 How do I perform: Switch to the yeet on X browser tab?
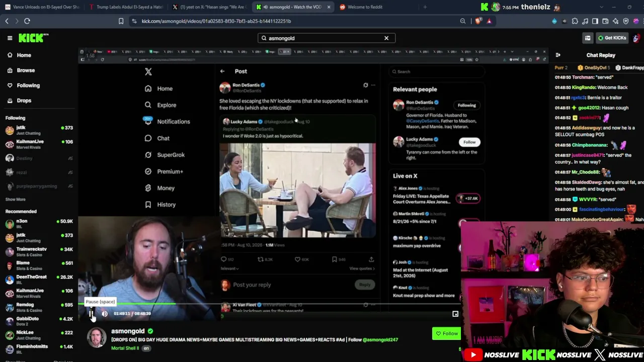tap(208, 7)
